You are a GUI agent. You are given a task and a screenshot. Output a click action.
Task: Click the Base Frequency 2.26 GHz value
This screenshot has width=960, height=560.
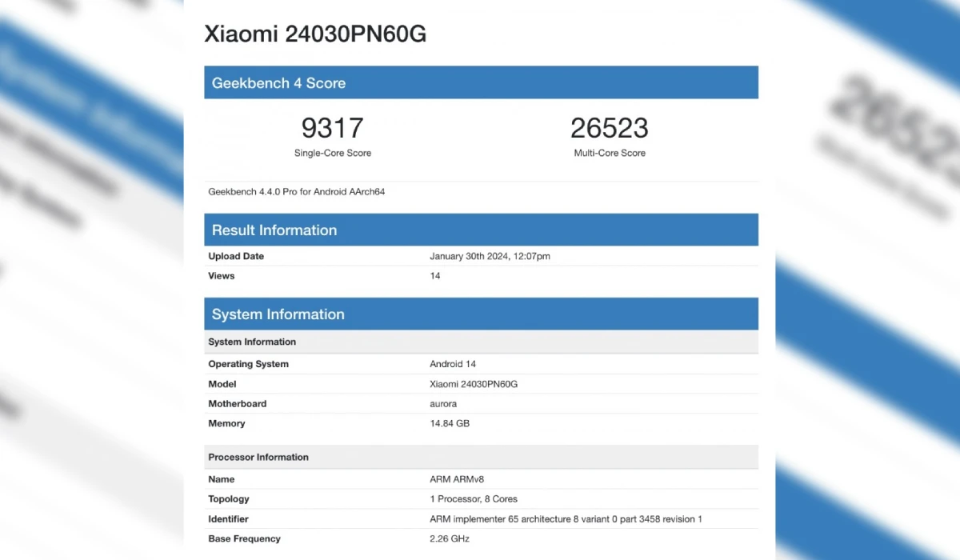pos(448,538)
